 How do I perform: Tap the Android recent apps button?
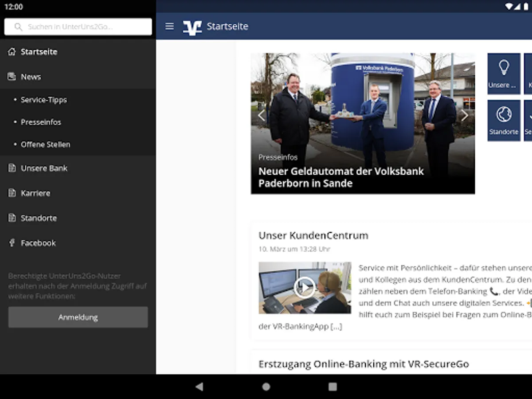(x=332, y=387)
